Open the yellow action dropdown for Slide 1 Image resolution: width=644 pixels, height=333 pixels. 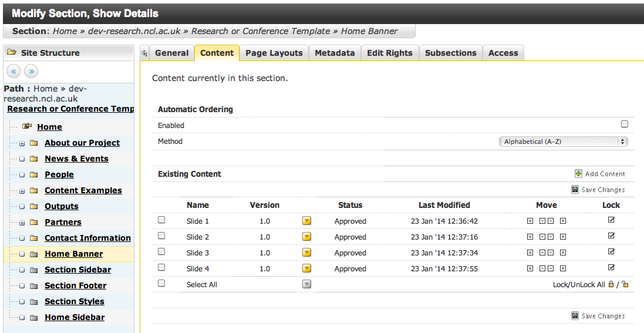click(306, 221)
